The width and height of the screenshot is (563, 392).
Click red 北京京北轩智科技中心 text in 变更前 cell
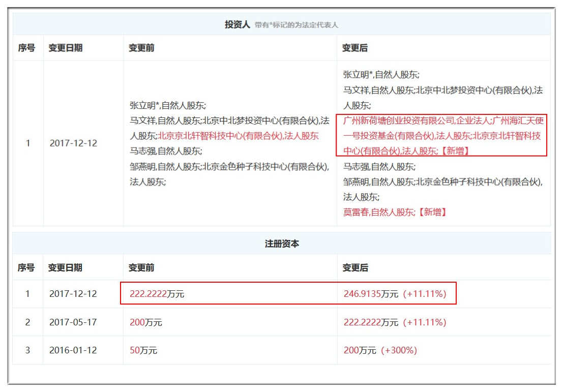239,136
